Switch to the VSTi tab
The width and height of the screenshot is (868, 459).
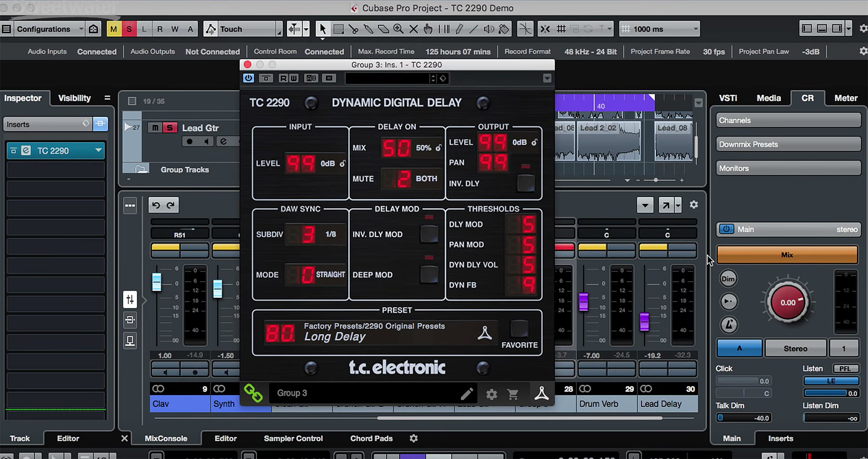[728, 98]
